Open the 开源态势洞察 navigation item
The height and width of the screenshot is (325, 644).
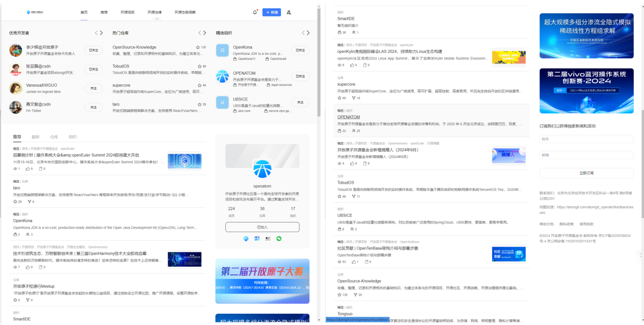click(185, 12)
